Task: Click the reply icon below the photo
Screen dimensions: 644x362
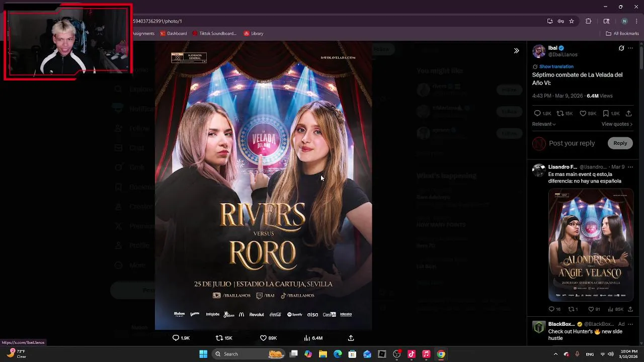Action: click(176, 338)
